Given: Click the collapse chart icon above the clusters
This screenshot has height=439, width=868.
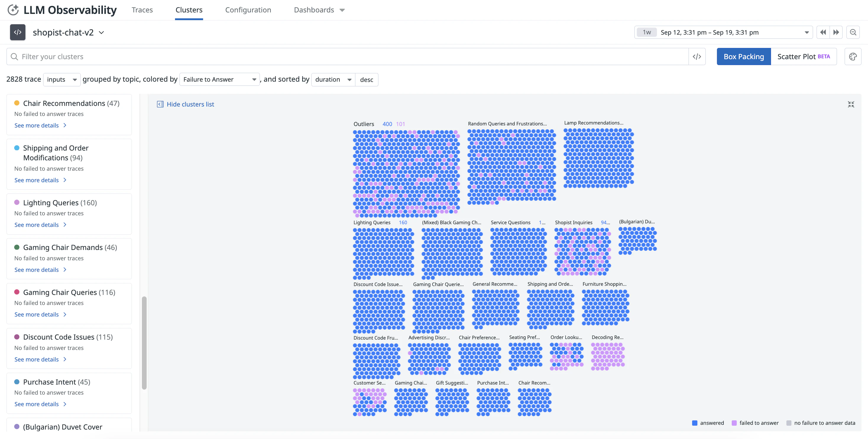Looking at the screenshot, I should (x=851, y=104).
